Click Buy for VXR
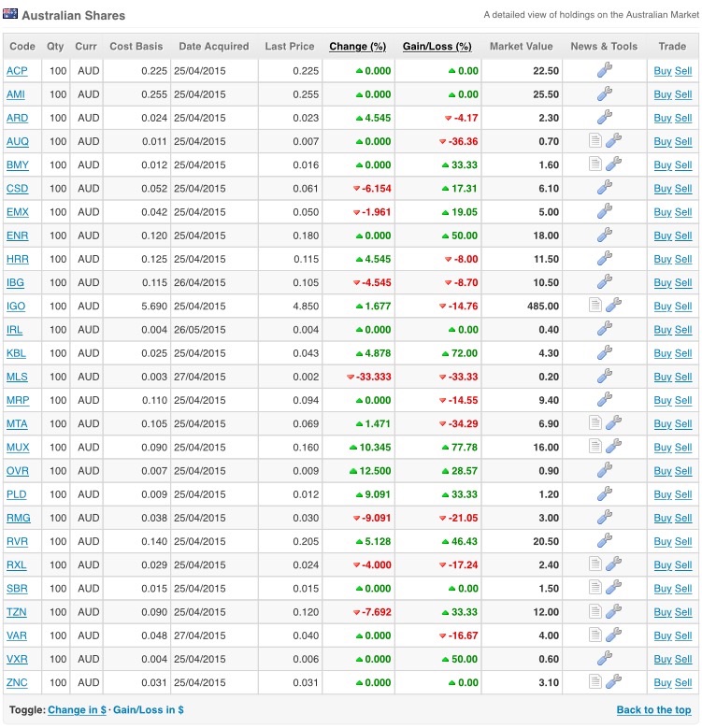This screenshot has height=728, width=702. [663, 659]
